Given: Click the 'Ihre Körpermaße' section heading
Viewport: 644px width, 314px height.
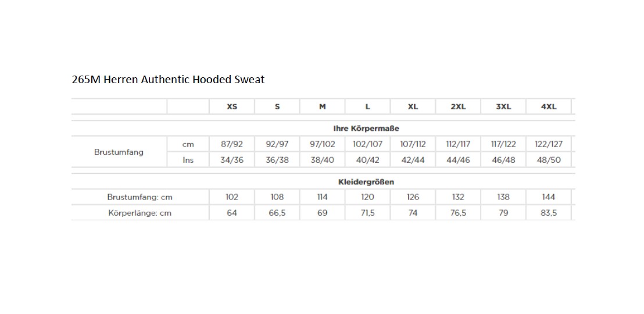Looking at the screenshot, I should 366,129.
